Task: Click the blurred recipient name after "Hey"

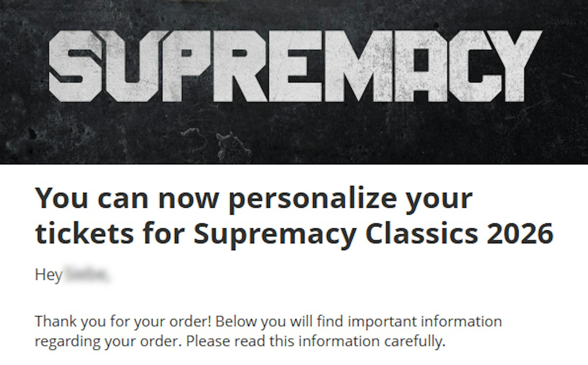Action: coord(87,275)
